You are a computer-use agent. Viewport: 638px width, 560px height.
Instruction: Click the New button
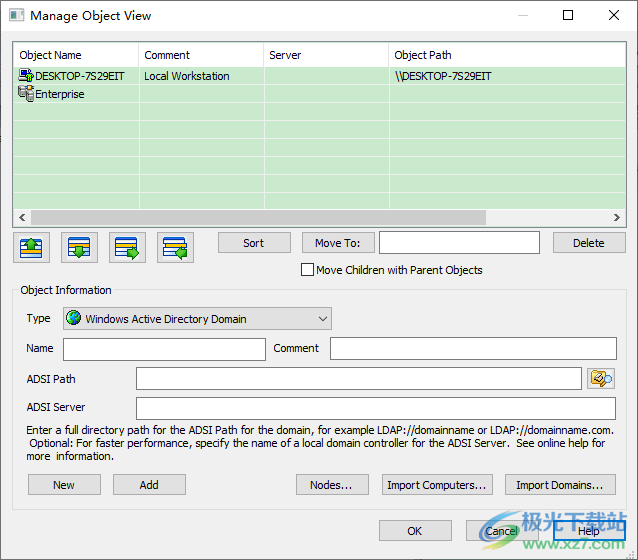pyautogui.click(x=64, y=485)
